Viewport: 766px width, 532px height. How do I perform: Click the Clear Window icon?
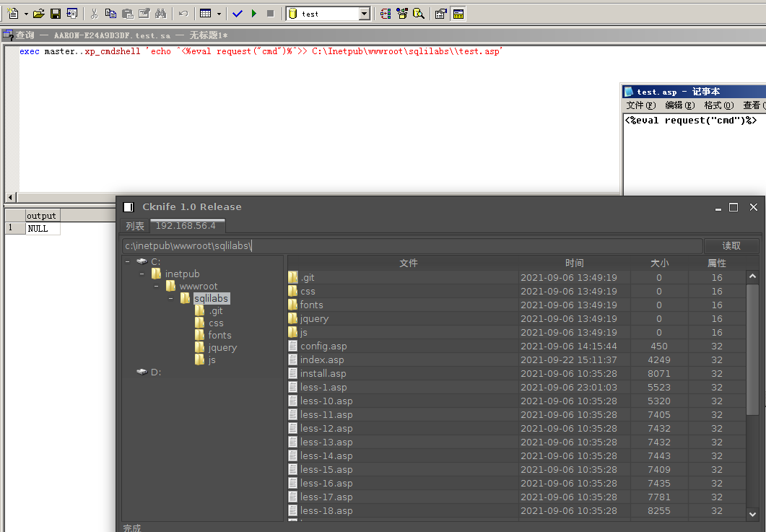click(144, 14)
